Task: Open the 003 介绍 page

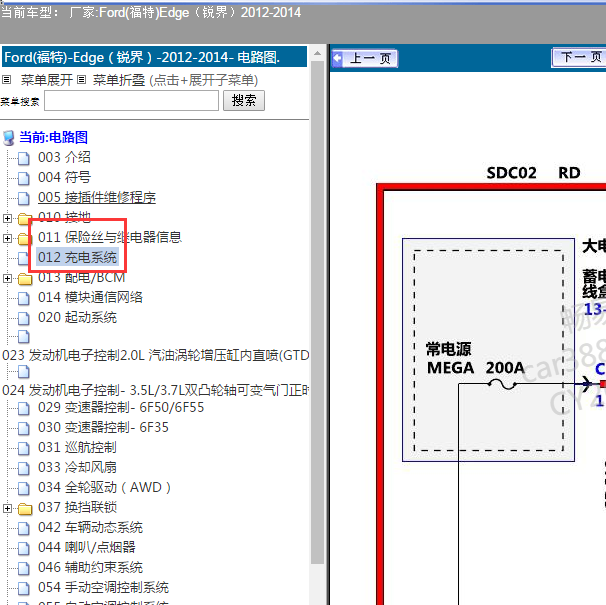Action: click(64, 157)
